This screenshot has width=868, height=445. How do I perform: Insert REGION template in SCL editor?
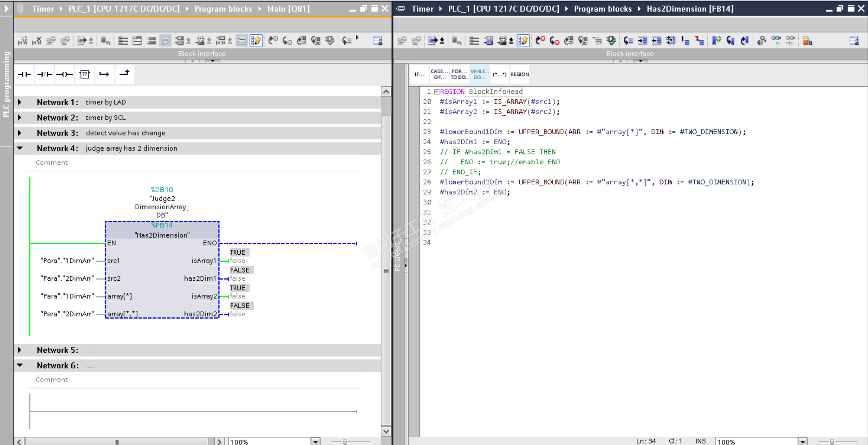coord(519,74)
